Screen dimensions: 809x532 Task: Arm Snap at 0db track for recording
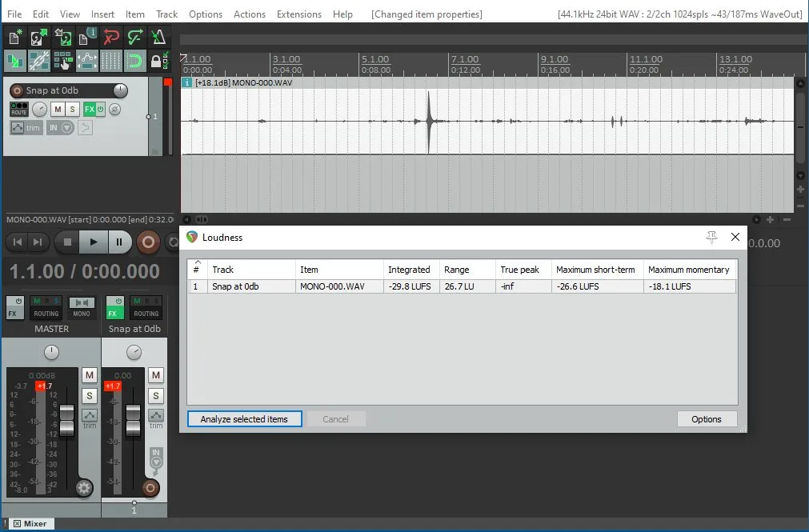click(x=17, y=91)
